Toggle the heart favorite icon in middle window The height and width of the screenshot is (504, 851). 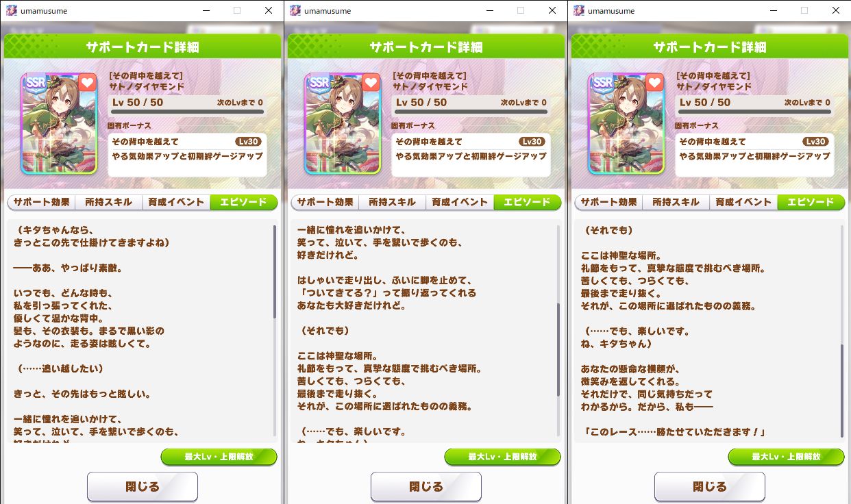pyautogui.click(x=371, y=83)
